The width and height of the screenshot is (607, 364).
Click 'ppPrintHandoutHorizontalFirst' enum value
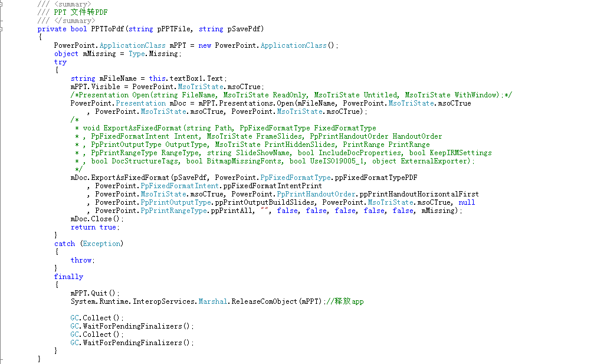419,194
